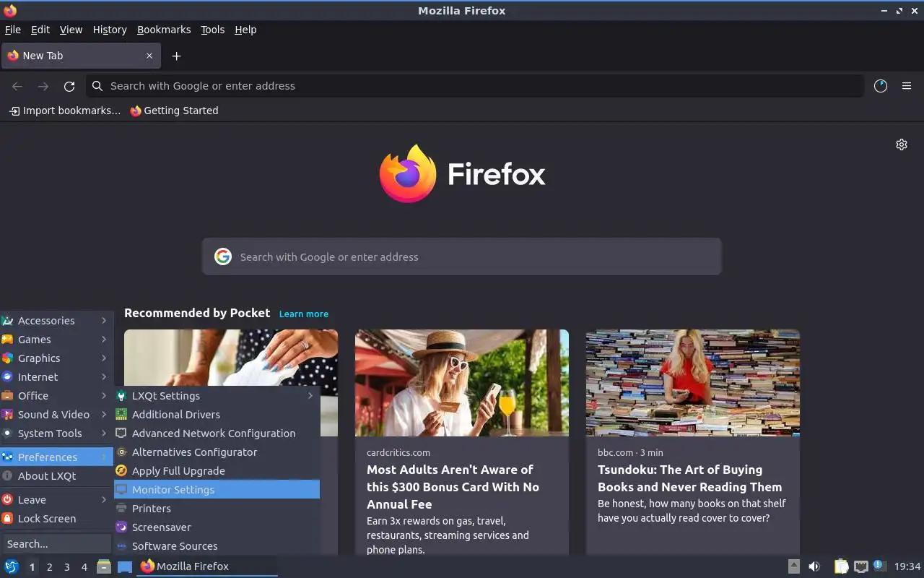924x578 pixels.
Task: Open the Tools menu
Action: coord(213,30)
